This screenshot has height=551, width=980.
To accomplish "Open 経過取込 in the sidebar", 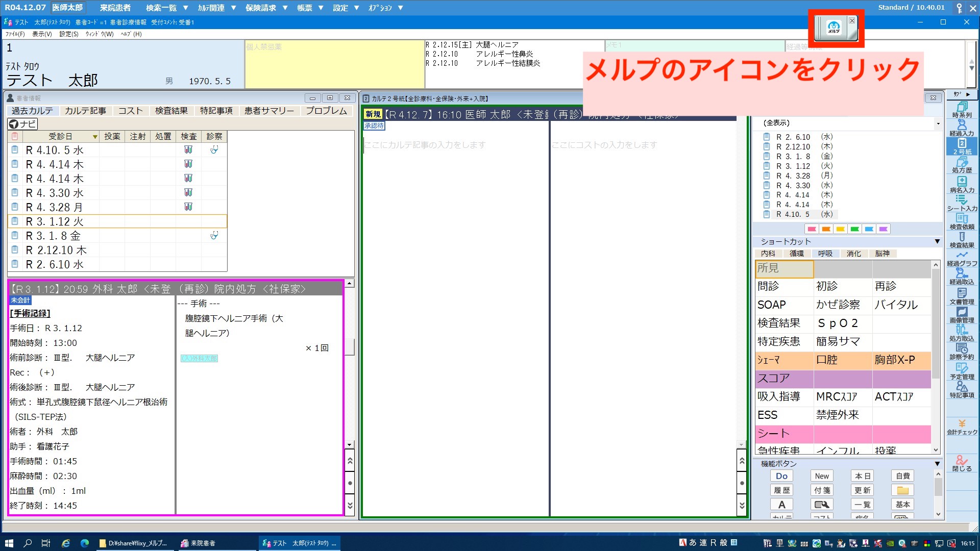I will [x=962, y=277].
